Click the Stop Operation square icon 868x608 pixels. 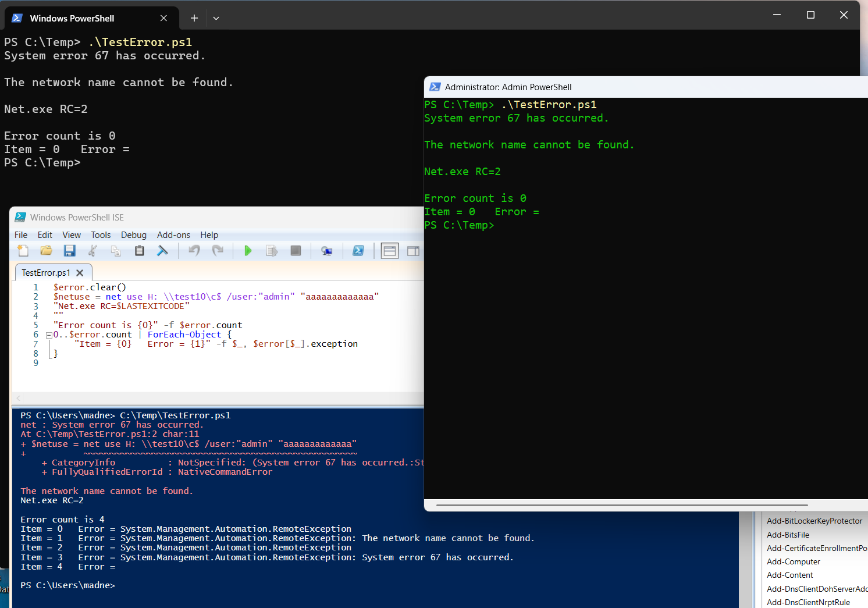tap(296, 251)
